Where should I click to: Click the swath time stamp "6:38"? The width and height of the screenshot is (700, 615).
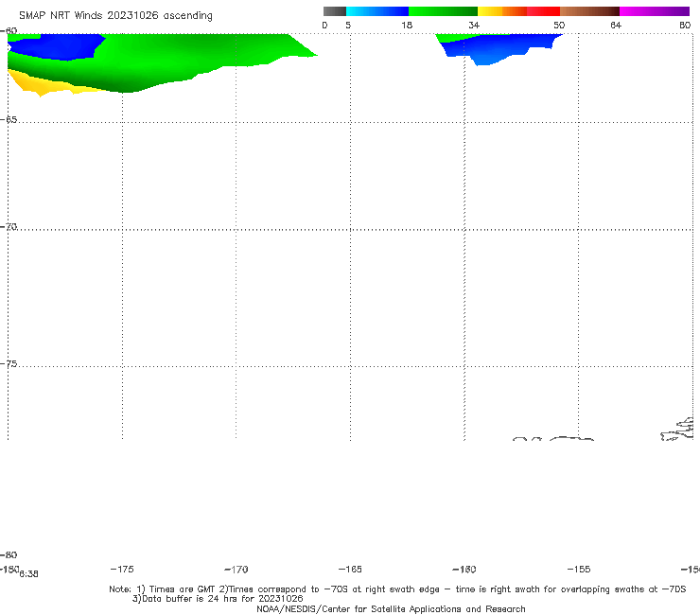point(28,574)
